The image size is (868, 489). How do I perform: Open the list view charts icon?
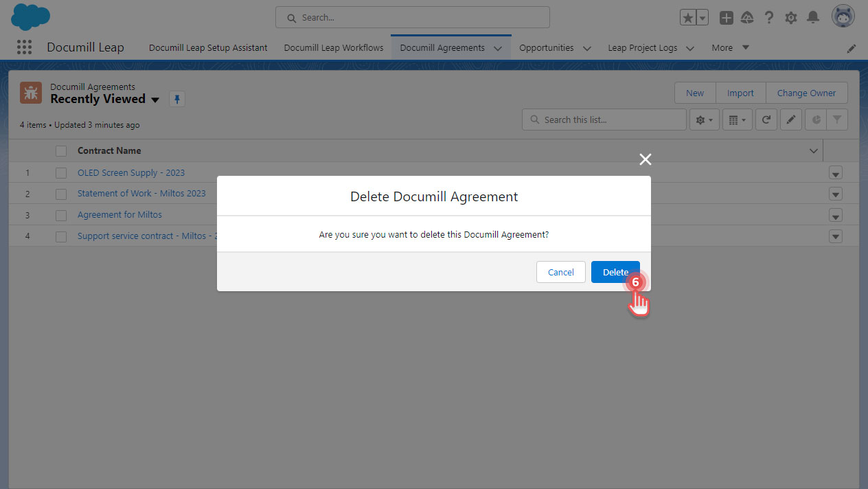(x=816, y=119)
